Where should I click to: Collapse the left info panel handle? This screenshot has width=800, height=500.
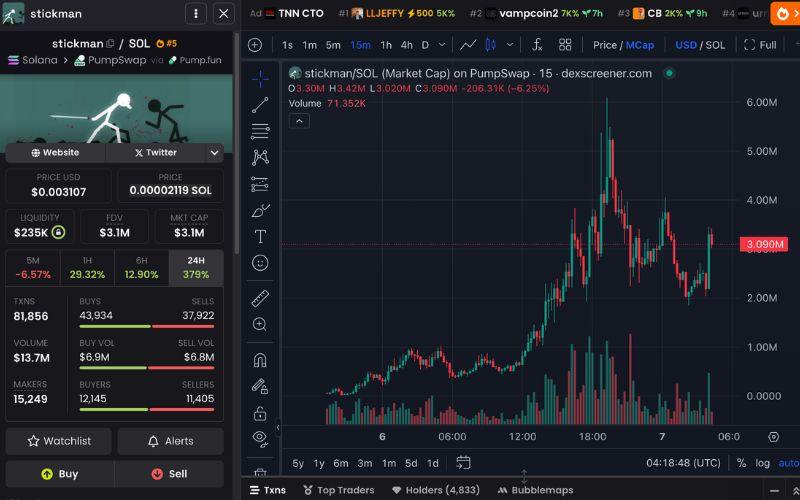point(278,428)
